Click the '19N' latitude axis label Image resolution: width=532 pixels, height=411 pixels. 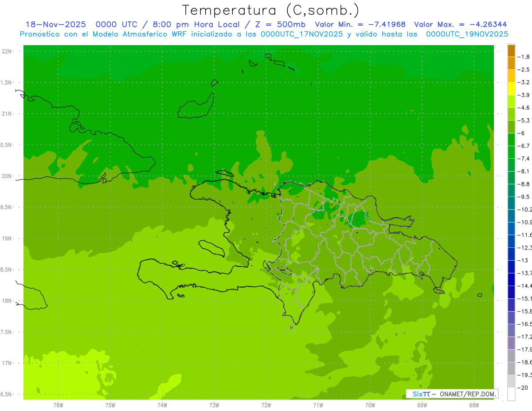point(7,239)
